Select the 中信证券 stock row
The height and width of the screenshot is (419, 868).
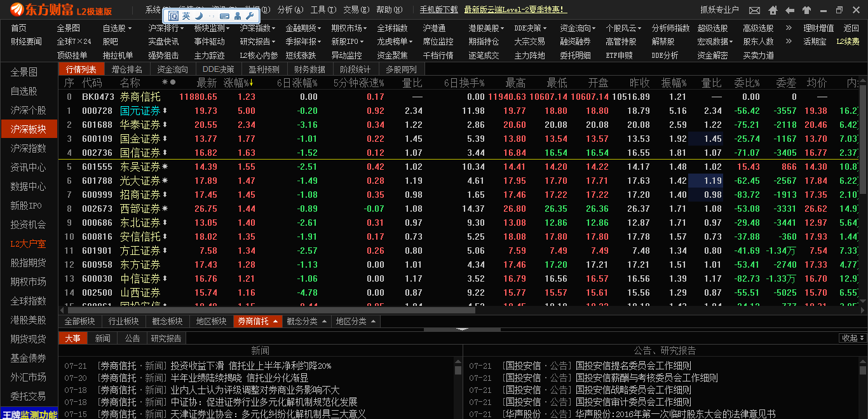pyautogui.click(x=458, y=279)
